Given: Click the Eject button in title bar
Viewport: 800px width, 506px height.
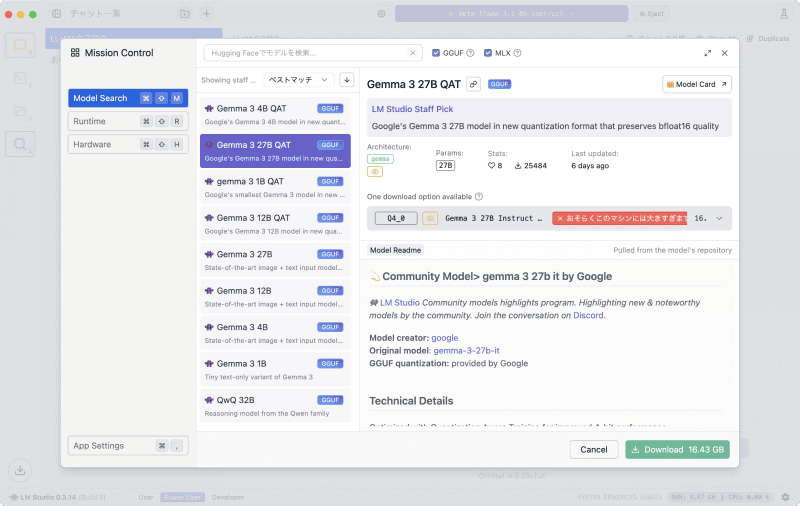Looking at the screenshot, I should point(652,14).
